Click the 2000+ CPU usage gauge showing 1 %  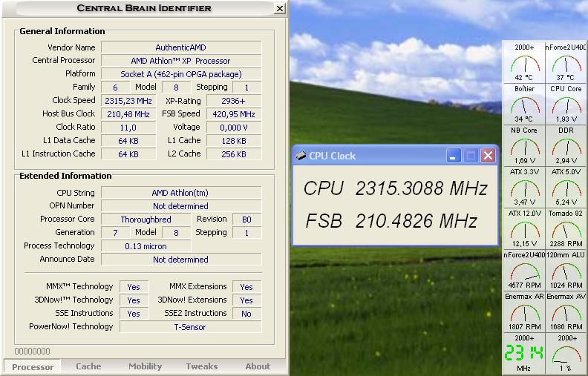click(566, 354)
